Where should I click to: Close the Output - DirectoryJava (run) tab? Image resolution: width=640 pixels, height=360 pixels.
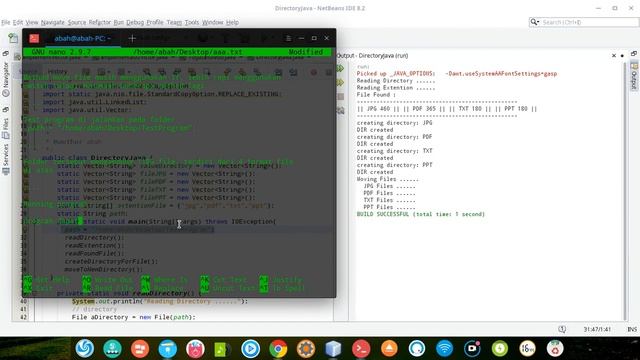click(x=614, y=56)
